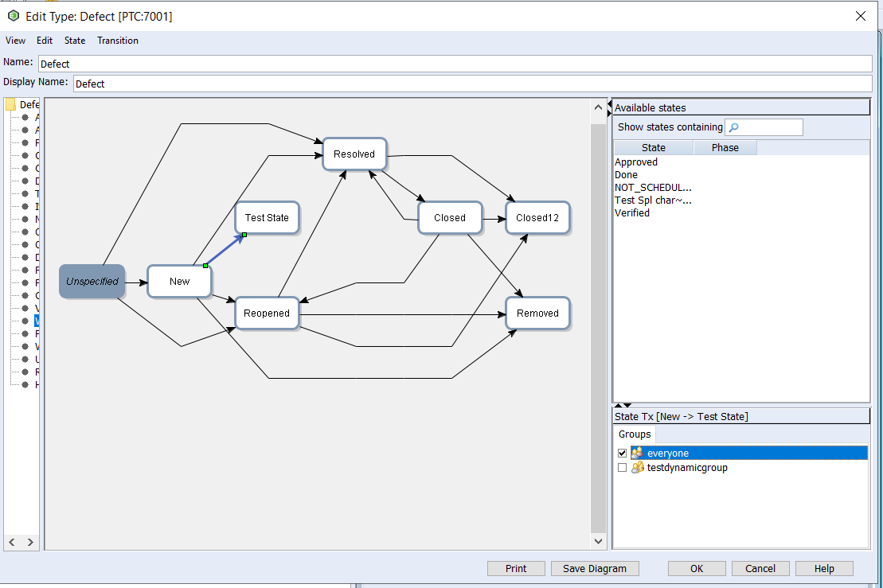Click the Unspecified state node

(x=92, y=281)
